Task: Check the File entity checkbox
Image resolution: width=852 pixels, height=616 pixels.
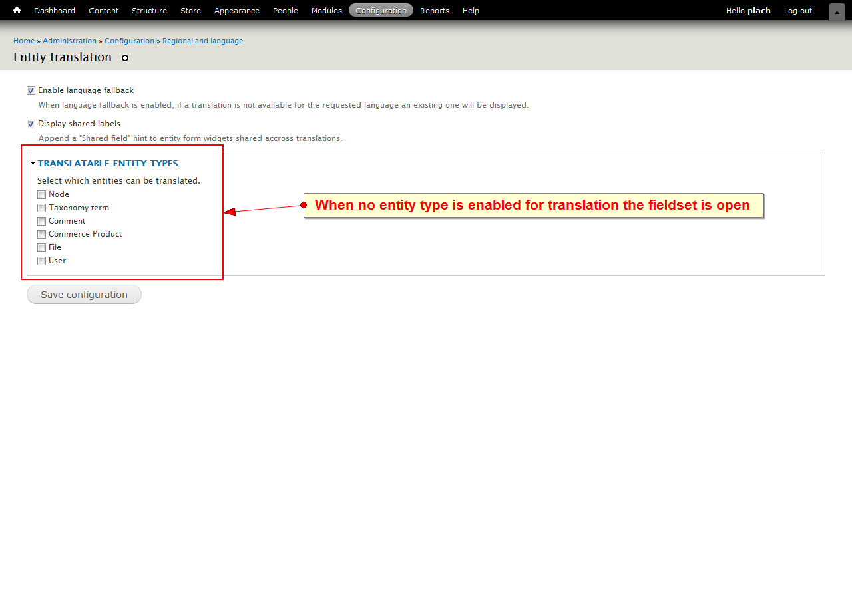Action: point(41,247)
